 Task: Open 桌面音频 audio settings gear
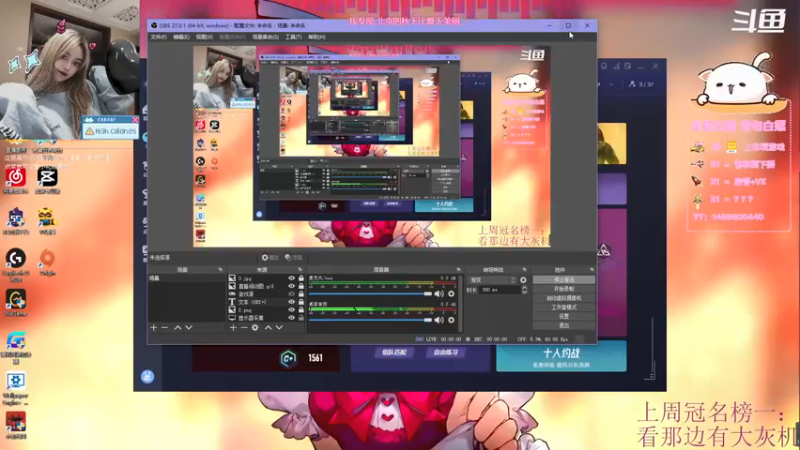pyautogui.click(x=451, y=320)
